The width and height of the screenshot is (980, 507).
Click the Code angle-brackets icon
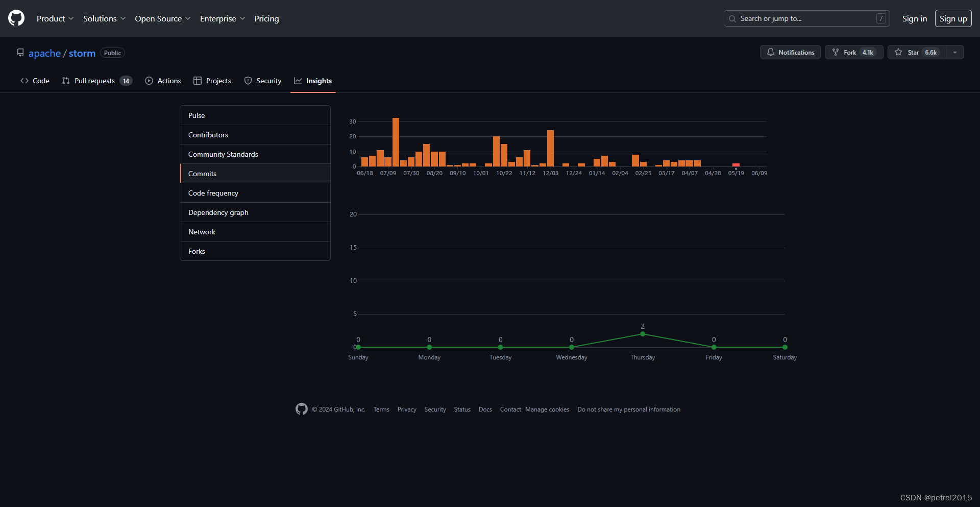tap(24, 81)
